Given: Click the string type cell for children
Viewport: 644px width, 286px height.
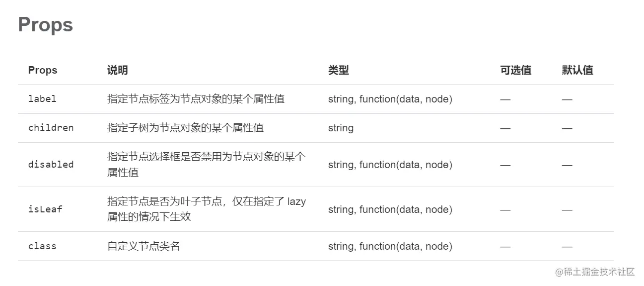Looking at the screenshot, I should (341, 128).
